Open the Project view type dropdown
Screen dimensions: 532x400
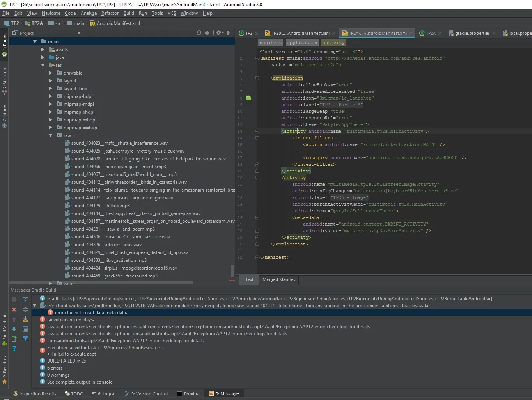pos(79,33)
